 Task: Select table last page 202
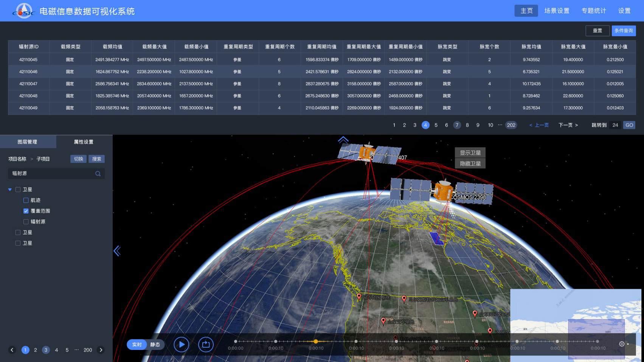tap(511, 125)
